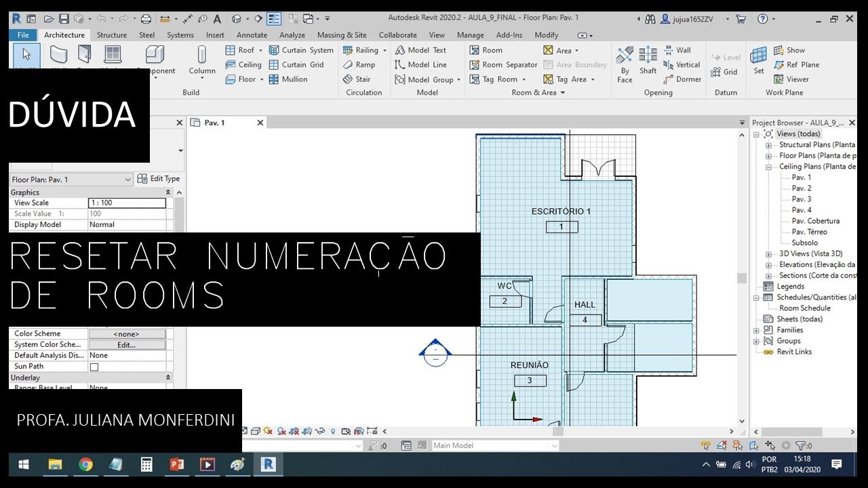The width and height of the screenshot is (868, 488).
Task: Open the Tag Area dropdown arrow
Action: point(592,79)
